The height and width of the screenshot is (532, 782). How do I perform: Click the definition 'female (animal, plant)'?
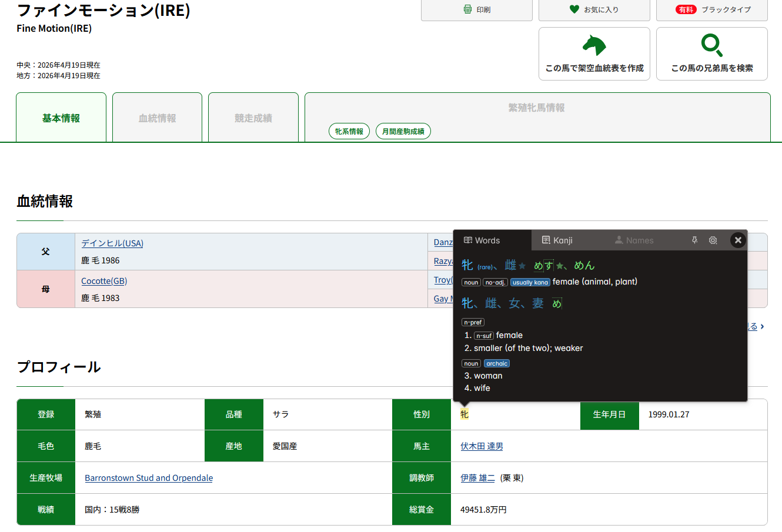click(595, 282)
